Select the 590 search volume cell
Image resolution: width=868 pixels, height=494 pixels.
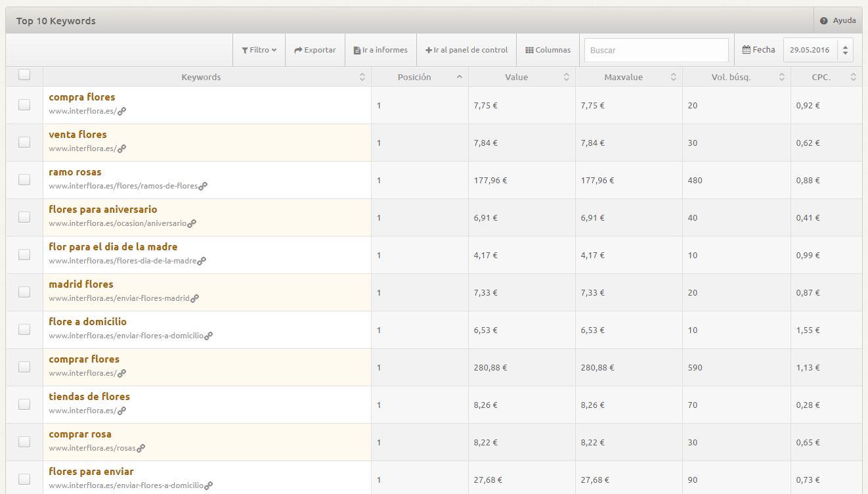tap(737, 367)
